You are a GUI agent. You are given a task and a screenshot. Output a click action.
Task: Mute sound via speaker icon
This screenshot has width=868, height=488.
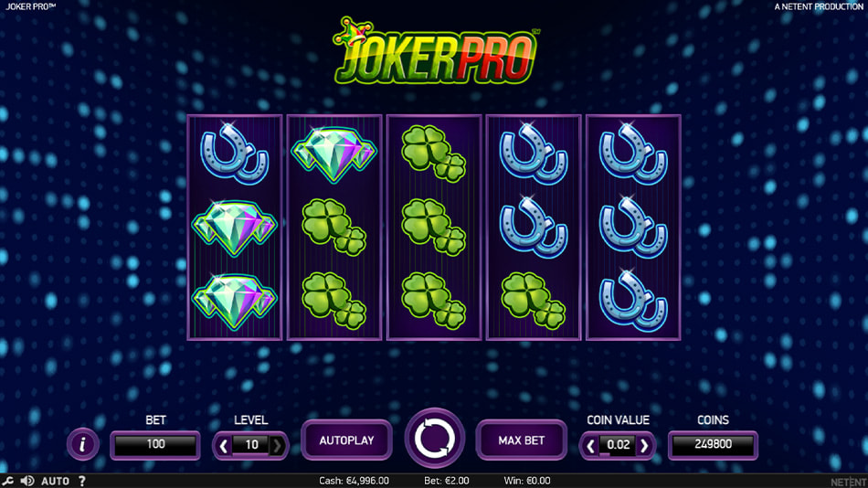(27, 481)
